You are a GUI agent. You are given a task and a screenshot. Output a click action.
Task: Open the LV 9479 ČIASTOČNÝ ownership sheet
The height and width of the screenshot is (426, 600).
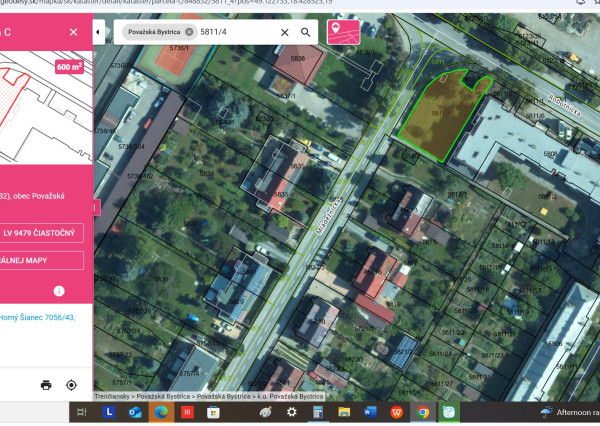coord(41,233)
